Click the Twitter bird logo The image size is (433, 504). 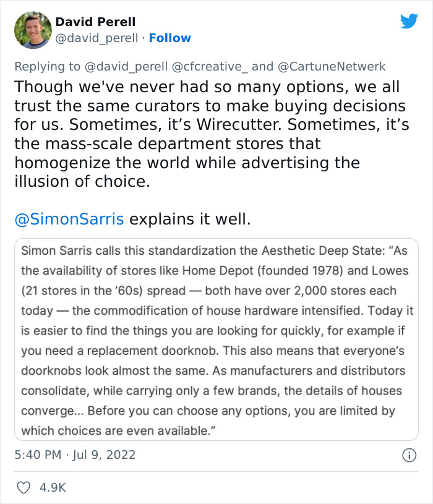[409, 22]
